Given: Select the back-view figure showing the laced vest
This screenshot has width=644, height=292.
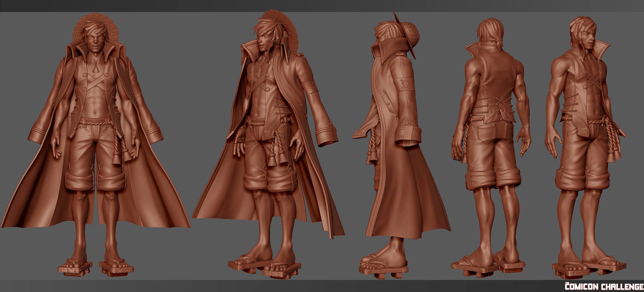Looking at the screenshot, I should pyautogui.click(x=491, y=148).
